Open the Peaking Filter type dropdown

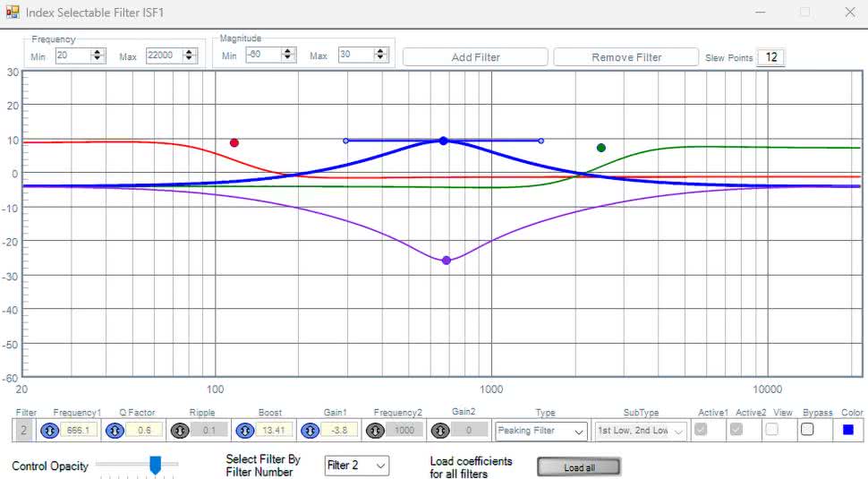541,431
